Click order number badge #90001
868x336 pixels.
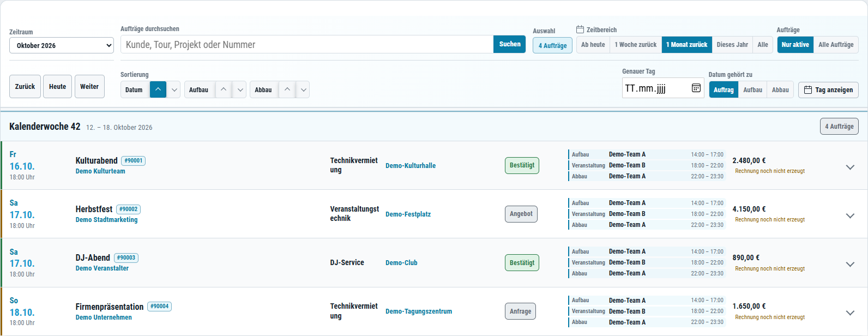[x=133, y=161]
